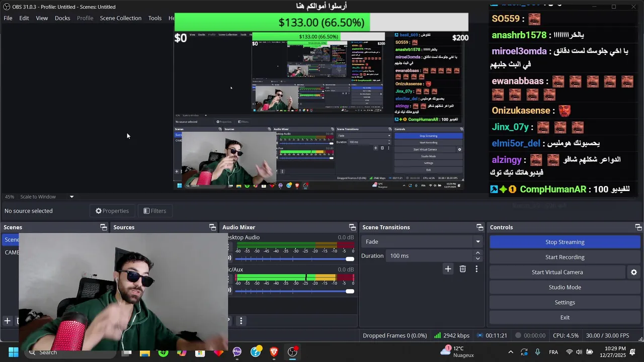Open source Filters button
Screen dimensions: 644x362
pyautogui.click(x=155, y=211)
